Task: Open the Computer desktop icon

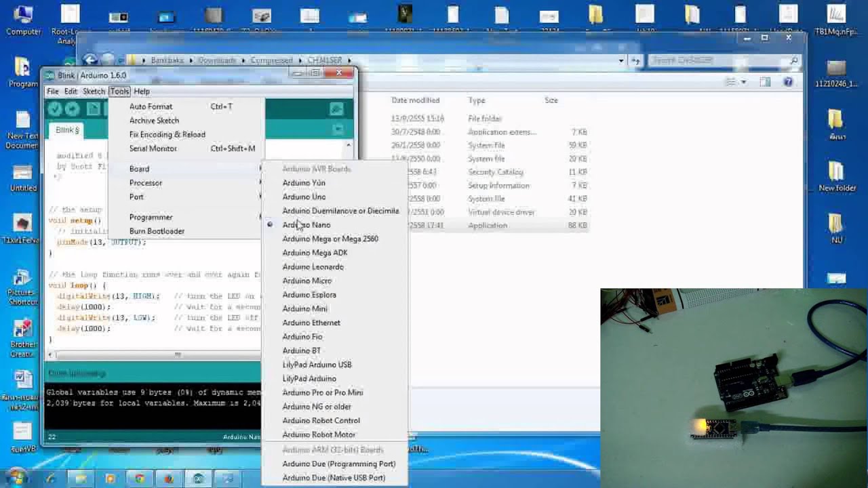Action: [23, 20]
